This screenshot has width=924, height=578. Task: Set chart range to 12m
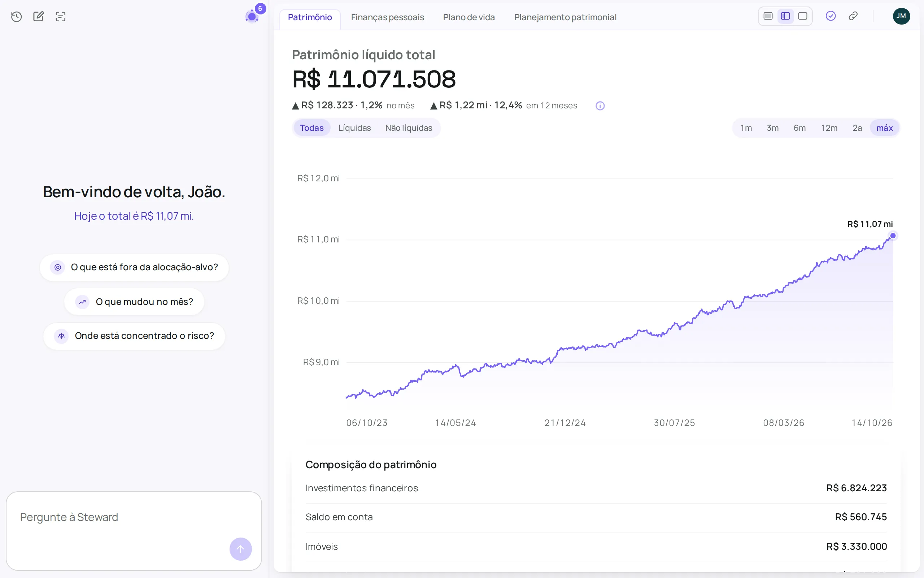(829, 128)
